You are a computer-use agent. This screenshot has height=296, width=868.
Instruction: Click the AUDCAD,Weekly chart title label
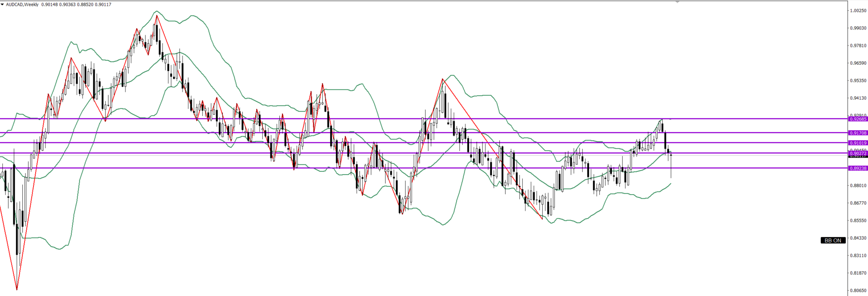22,4
